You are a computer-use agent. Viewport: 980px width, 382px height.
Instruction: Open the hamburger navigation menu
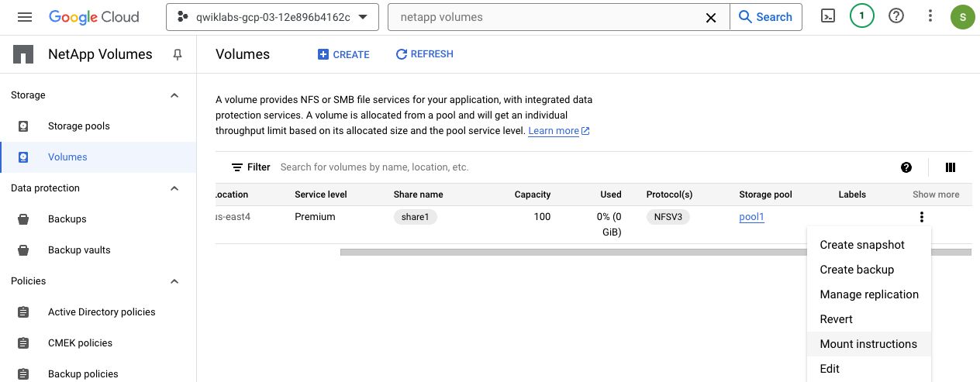(25, 17)
